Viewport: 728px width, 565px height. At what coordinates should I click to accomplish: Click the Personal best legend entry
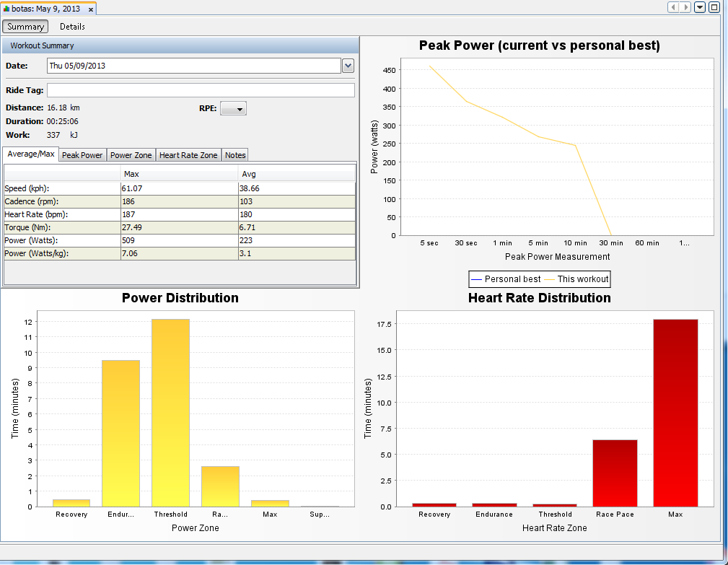506,279
